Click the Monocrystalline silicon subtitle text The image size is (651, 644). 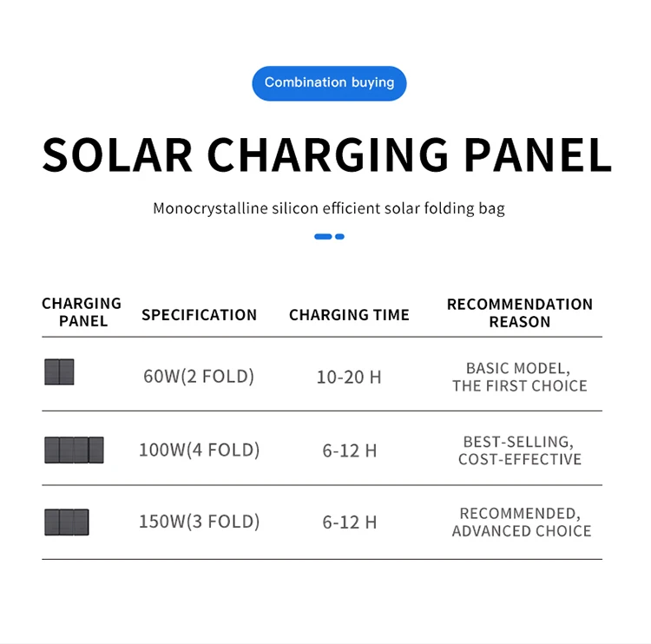[328, 208]
